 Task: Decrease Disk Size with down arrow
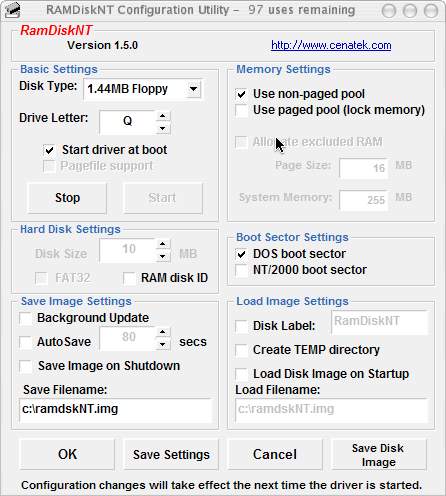163,256
